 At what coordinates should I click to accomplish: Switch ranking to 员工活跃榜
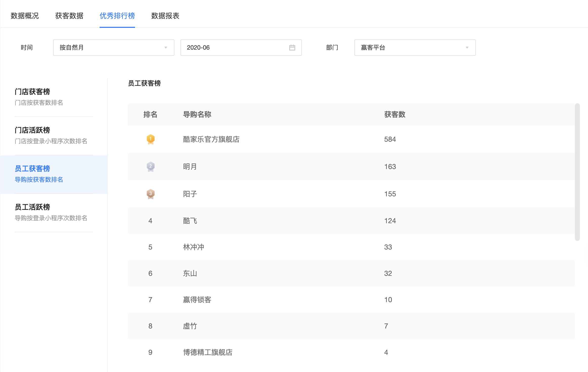(x=33, y=207)
